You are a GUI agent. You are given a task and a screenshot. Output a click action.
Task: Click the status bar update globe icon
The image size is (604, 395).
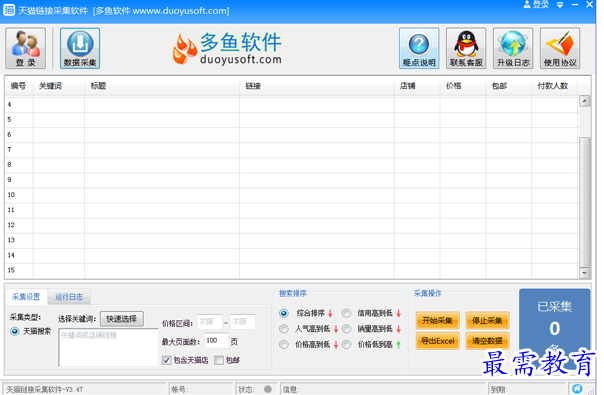point(577,389)
